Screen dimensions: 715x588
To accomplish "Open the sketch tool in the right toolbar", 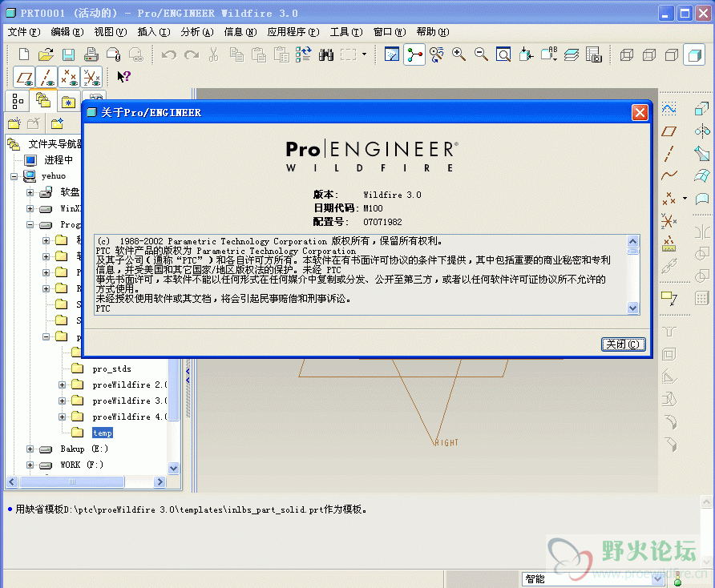I will click(669, 108).
